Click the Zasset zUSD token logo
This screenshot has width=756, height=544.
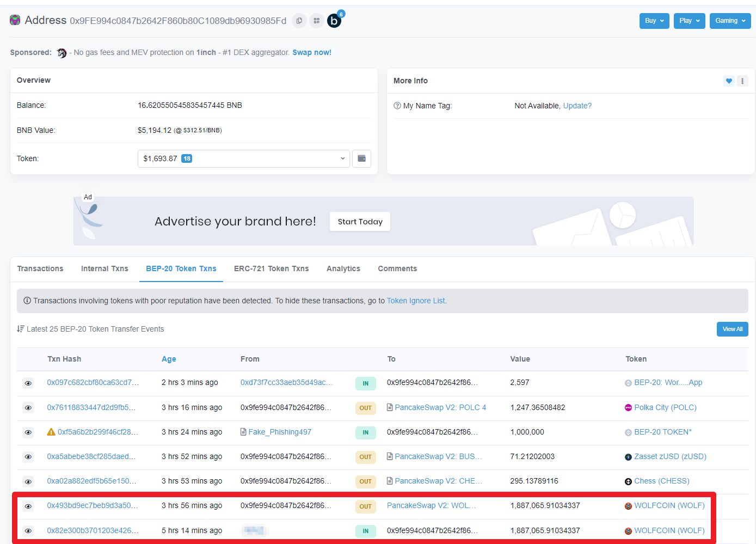(x=628, y=457)
